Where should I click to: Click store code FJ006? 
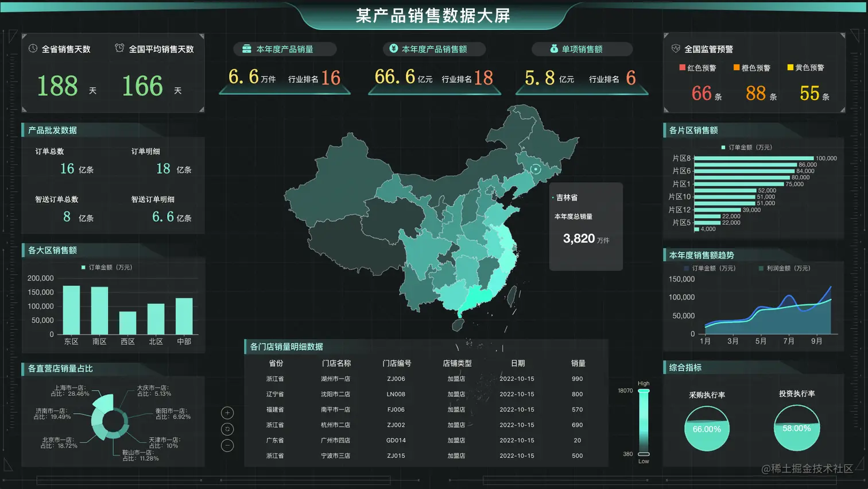coord(396,410)
